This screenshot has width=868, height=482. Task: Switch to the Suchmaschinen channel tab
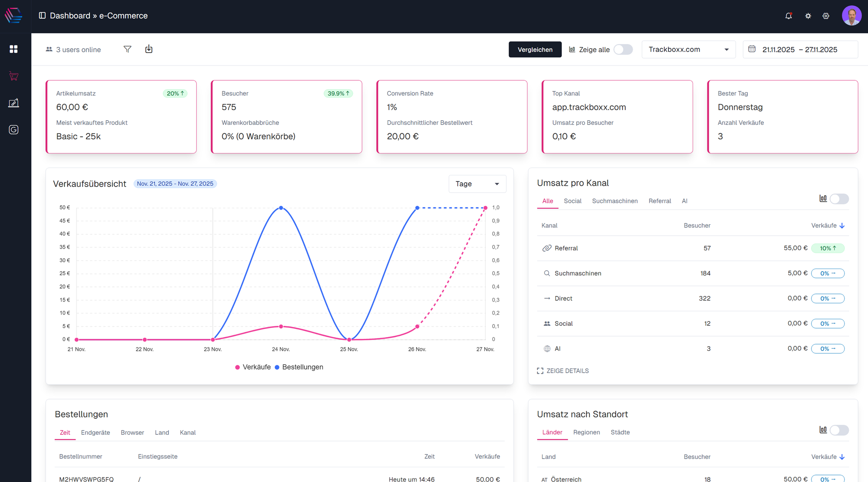(615, 201)
